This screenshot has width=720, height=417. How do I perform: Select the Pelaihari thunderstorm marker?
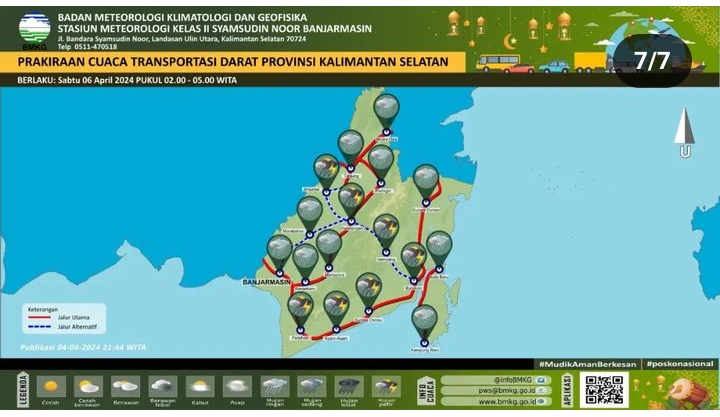click(x=300, y=309)
